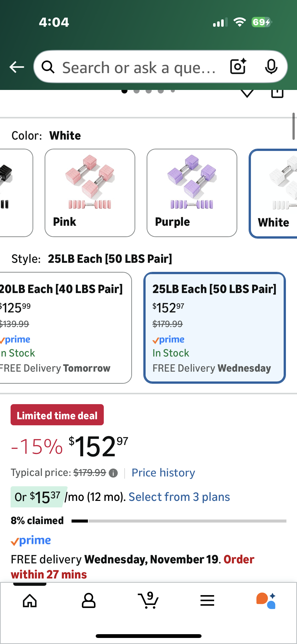This screenshot has height=644, width=297.
Task: Open the hamburger menu
Action: click(x=207, y=600)
